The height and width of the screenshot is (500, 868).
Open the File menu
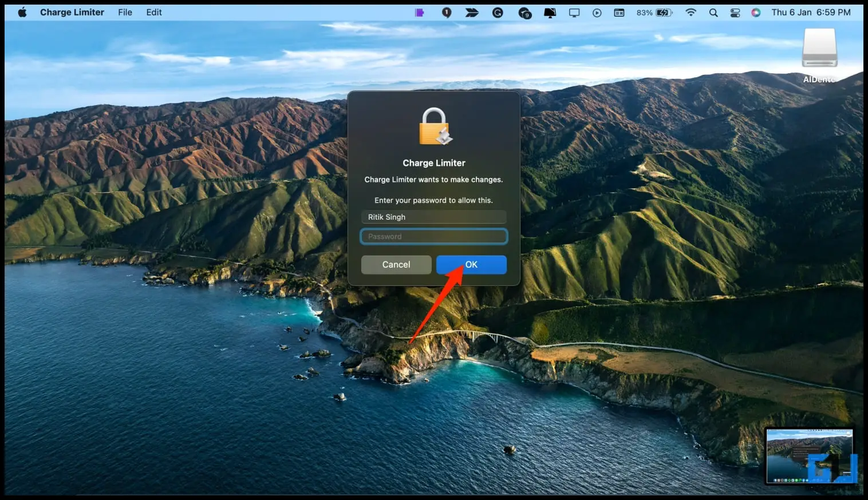125,12
